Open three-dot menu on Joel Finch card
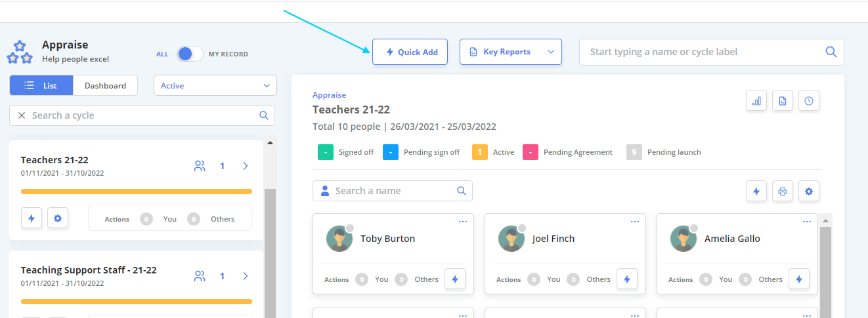This screenshot has height=318, width=868. click(x=635, y=222)
